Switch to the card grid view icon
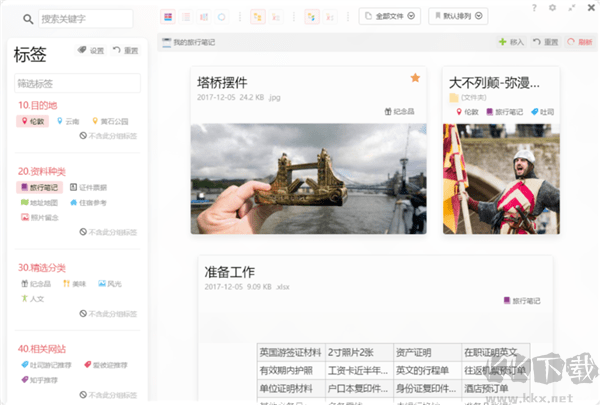The image size is (600, 405). tap(167, 17)
